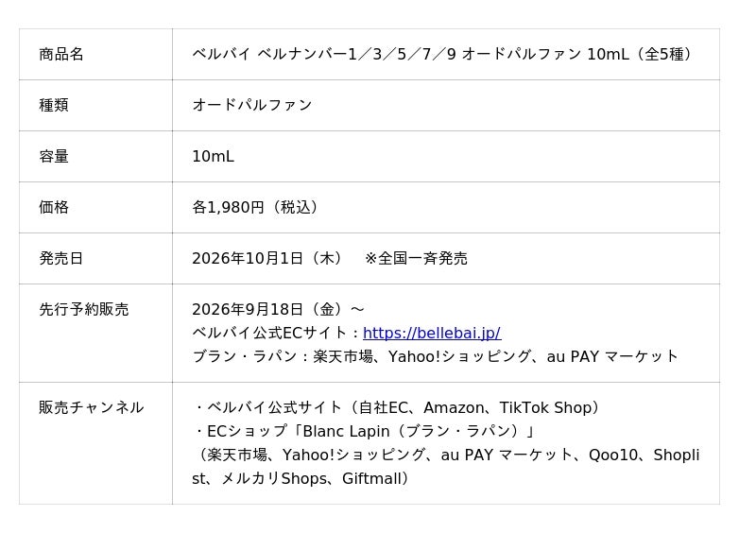Click the ベルバイ公式ECサイト text
This screenshot has width=756, height=533.
[x=269, y=333]
